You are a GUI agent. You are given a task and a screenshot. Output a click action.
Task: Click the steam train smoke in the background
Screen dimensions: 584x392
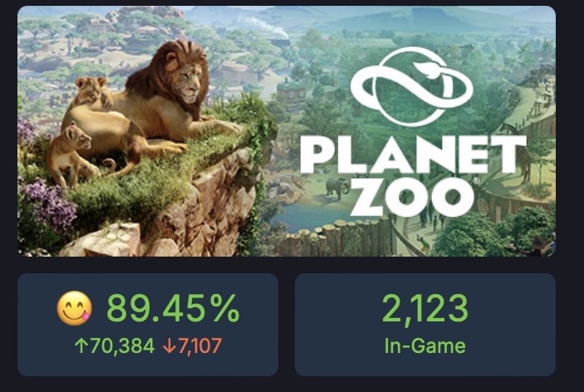pos(263,25)
